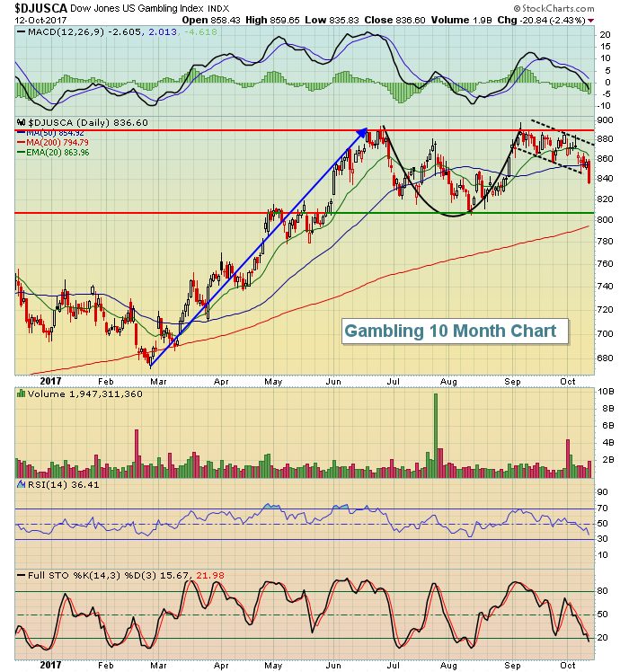Click the Volume 1.9B header value

pyautogui.click(x=461, y=20)
